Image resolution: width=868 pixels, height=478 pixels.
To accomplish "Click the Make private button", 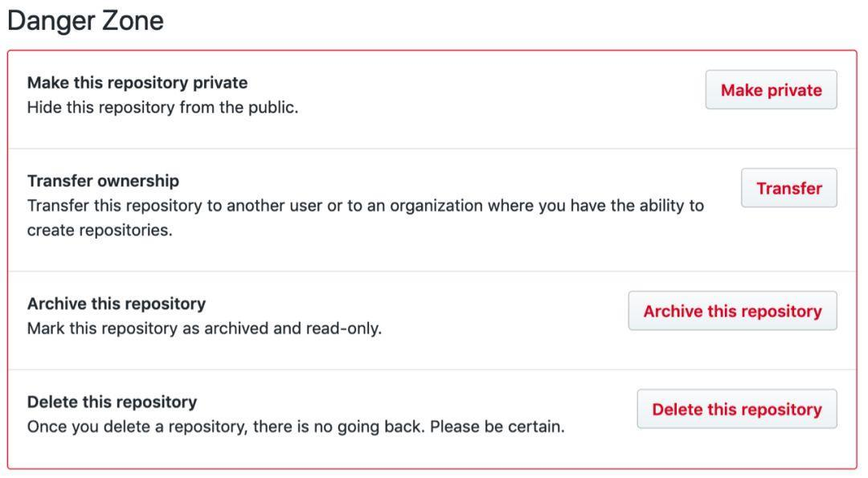I will pyautogui.click(x=771, y=90).
